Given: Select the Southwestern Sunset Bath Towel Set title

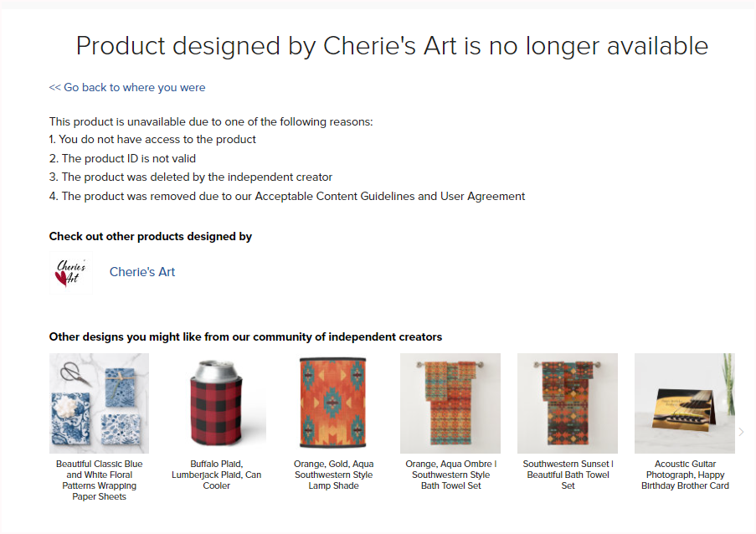Looking at the screenshot, I should pos(568,475).
